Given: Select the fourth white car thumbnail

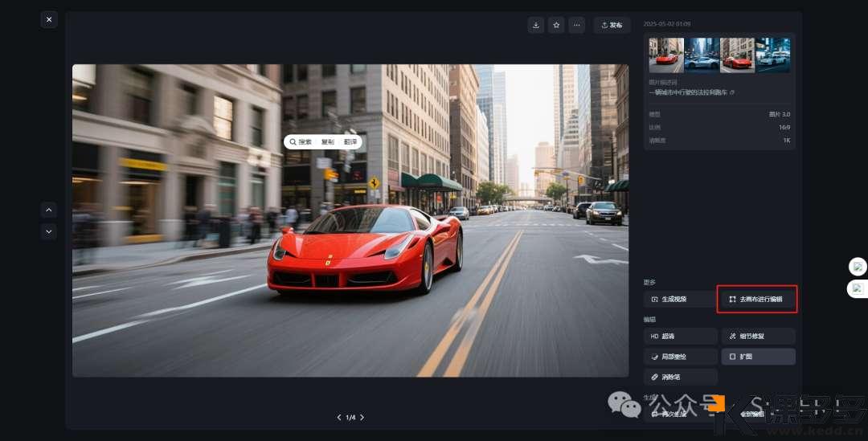Looking at the screenshot, I should (773, 55).
